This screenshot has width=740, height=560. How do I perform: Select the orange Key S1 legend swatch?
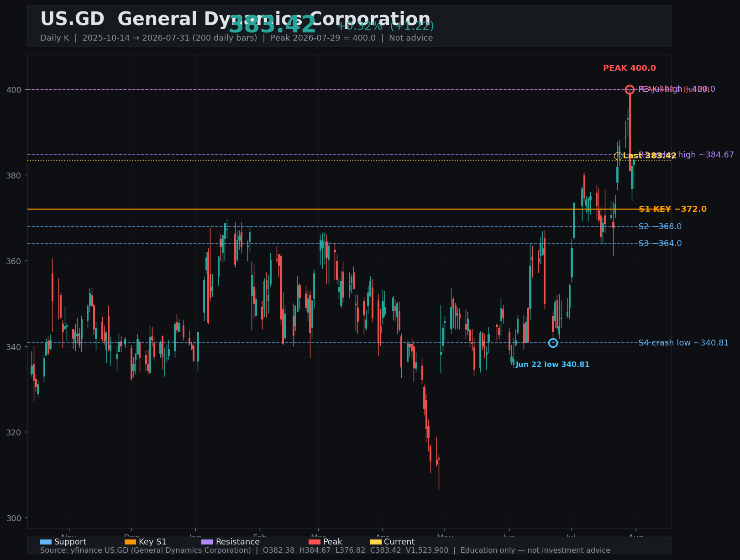coord(130,542)
